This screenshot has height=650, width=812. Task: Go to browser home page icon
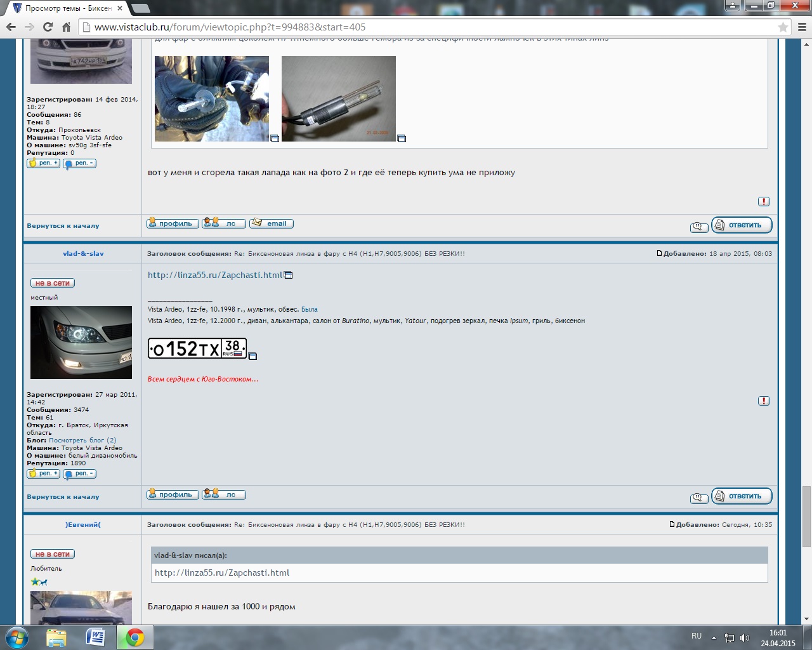tap(66, 27)
